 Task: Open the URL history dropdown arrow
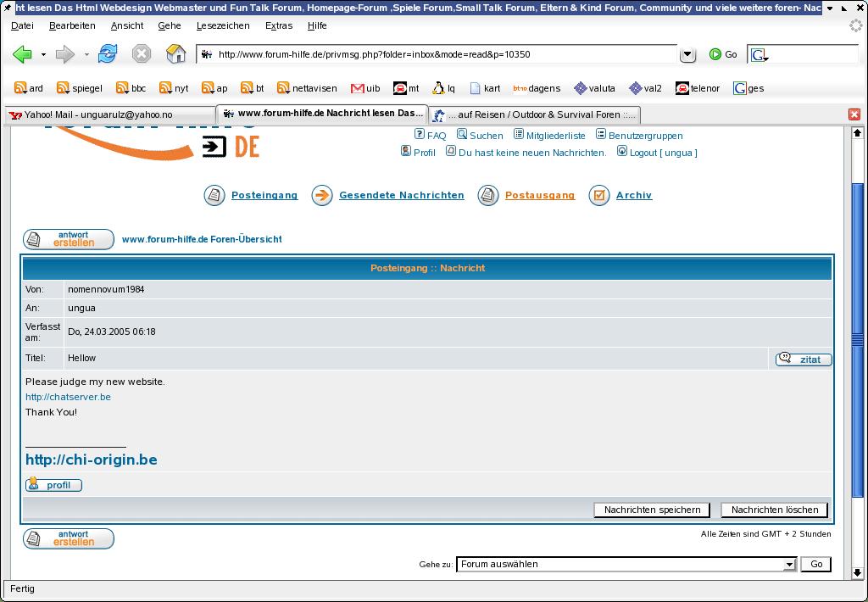click(x=688, y=55)
